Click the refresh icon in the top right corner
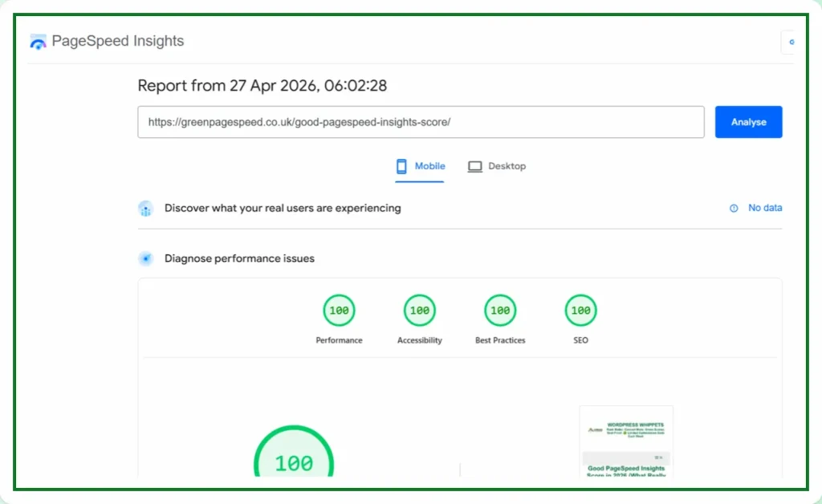Screen dimensions: 822x504 [x=791, y=41]
